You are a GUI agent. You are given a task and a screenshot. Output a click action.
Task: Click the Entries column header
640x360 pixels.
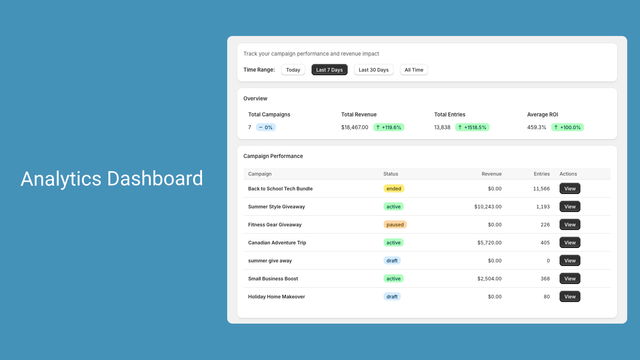coord(542,174)
